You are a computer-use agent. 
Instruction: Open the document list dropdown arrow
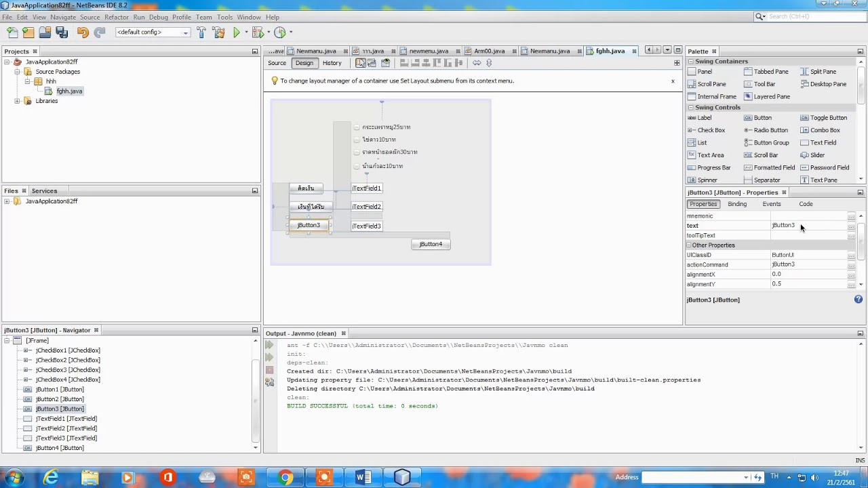[x=667, y=50]
